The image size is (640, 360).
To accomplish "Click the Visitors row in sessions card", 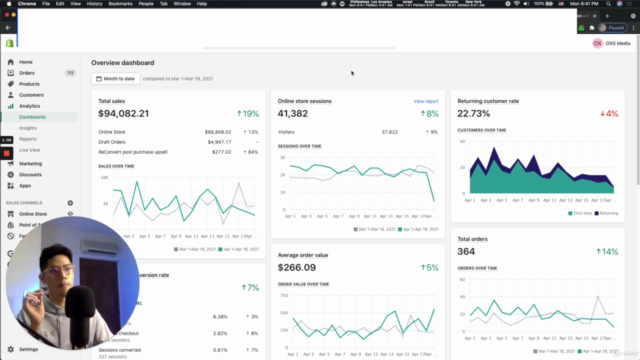I will point(358,132).
